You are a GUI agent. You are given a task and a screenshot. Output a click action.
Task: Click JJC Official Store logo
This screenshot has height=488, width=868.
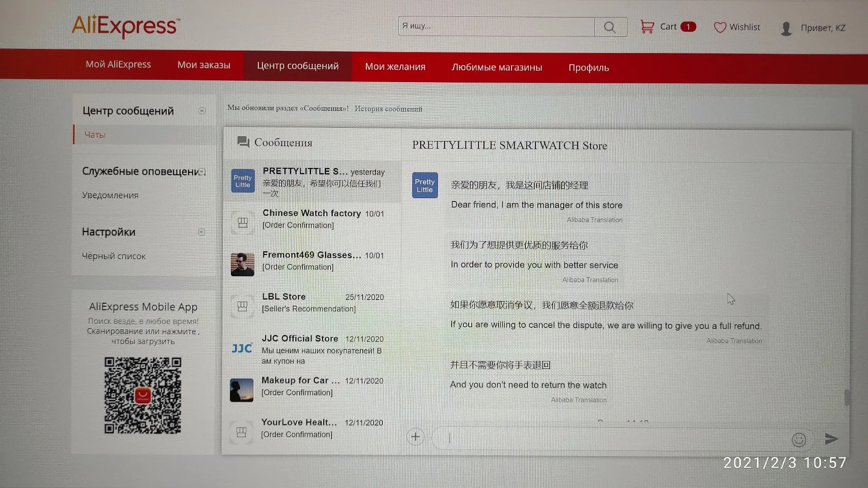coord(242,348)
